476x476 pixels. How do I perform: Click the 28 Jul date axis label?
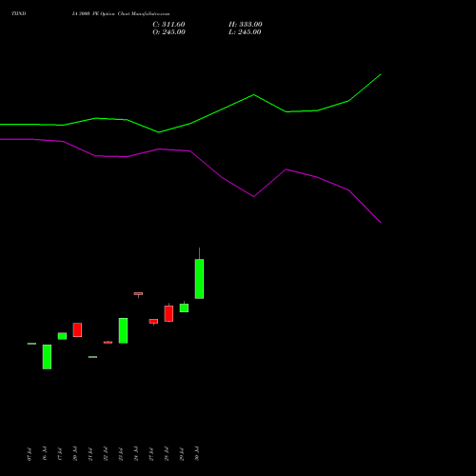pyautogui.click(x=167, y=453)
